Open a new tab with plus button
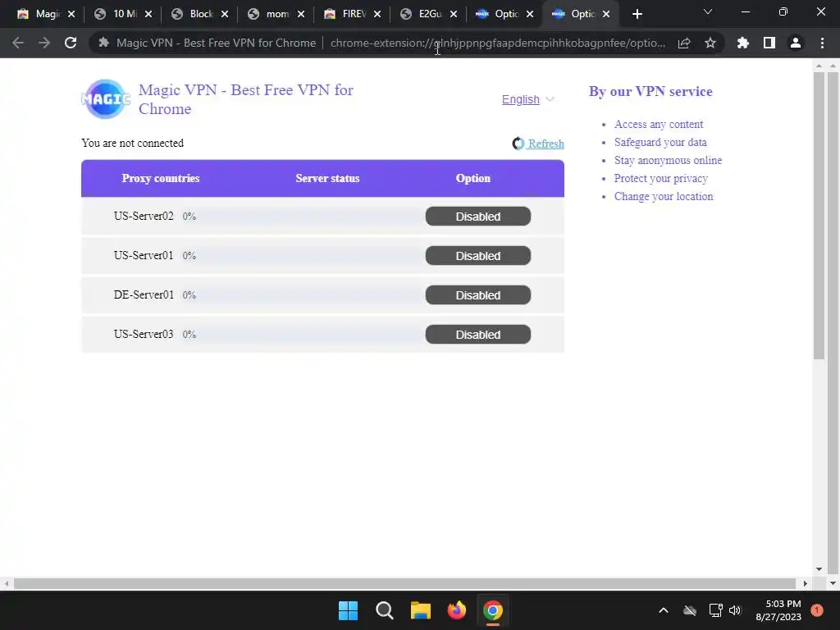 coord(637,14)
